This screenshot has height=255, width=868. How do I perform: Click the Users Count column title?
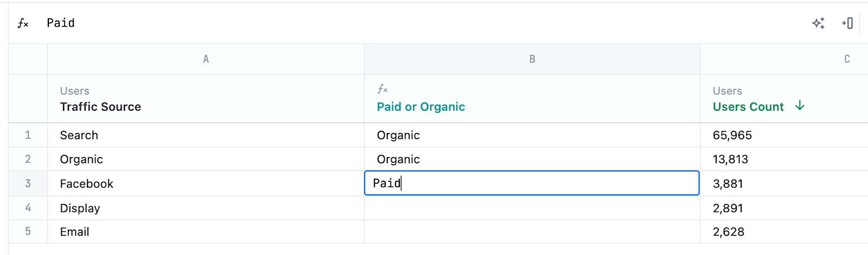tap(748, 107)
